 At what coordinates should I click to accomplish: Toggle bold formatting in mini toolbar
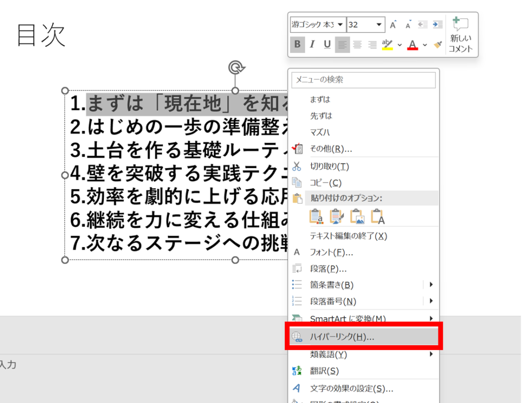[297, 45]
